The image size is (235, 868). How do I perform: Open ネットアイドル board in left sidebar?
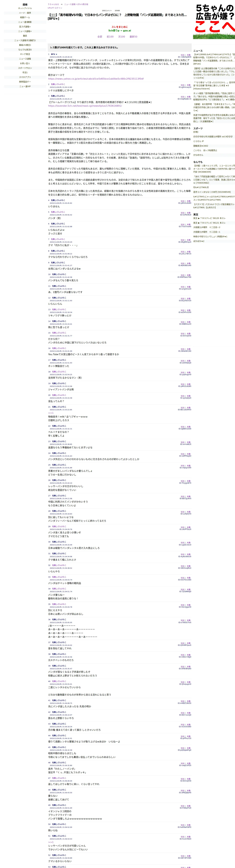pos(25,8)
